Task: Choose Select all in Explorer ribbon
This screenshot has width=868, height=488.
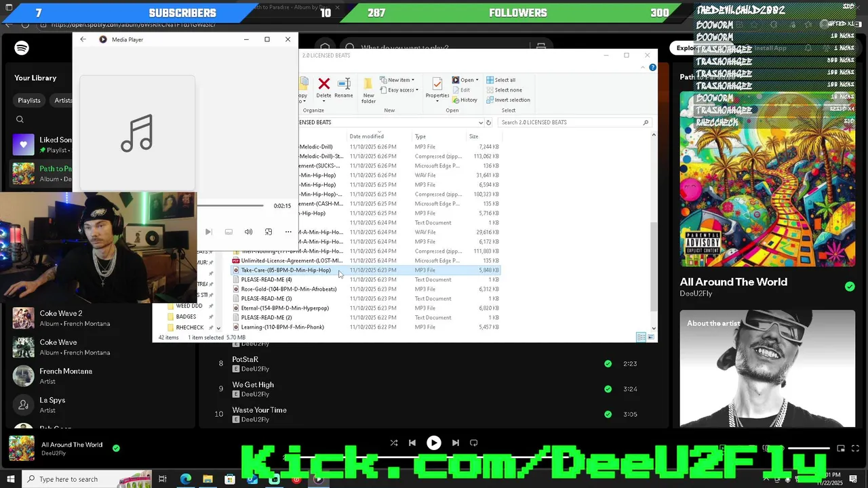Action: coord(500,80)
